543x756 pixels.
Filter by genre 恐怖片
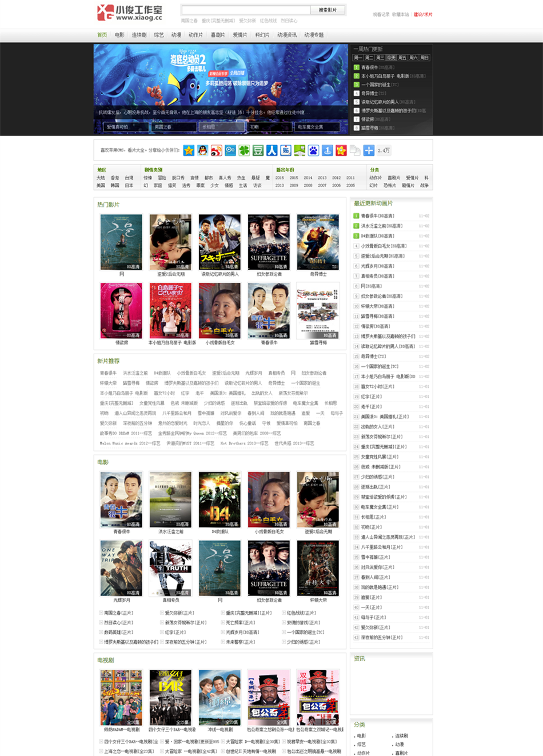tap(390, 185)
